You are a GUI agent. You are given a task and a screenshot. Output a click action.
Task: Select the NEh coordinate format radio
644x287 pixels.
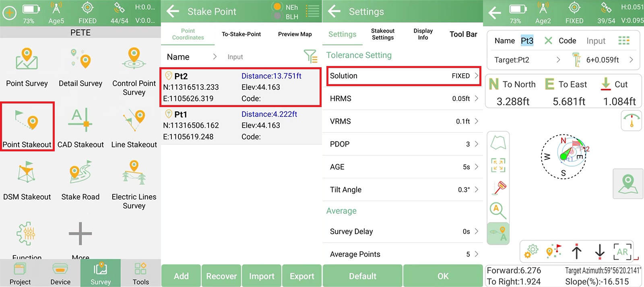point(277,7)
